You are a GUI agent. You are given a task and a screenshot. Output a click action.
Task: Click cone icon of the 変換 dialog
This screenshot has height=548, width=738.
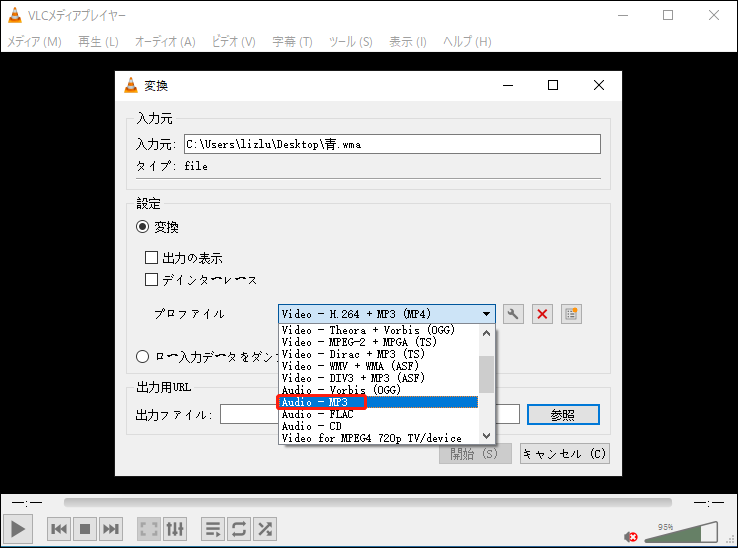(x=130, y=85)
